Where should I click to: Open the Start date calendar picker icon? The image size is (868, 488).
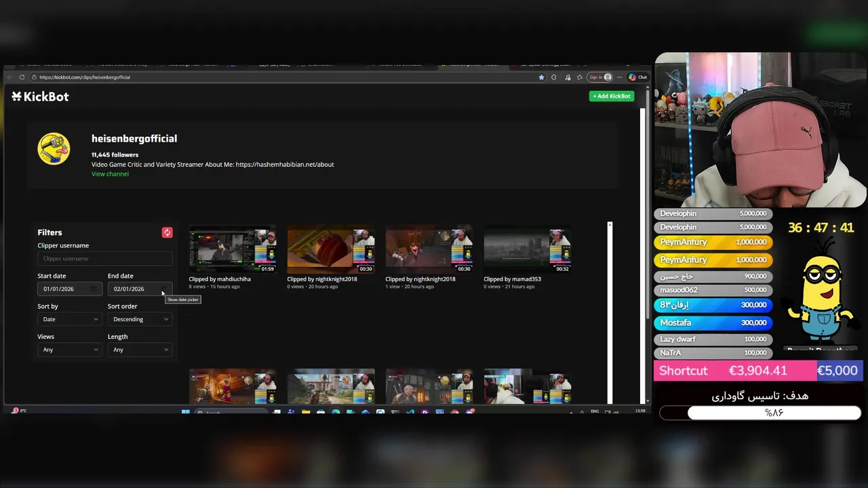tap(94, 289)
